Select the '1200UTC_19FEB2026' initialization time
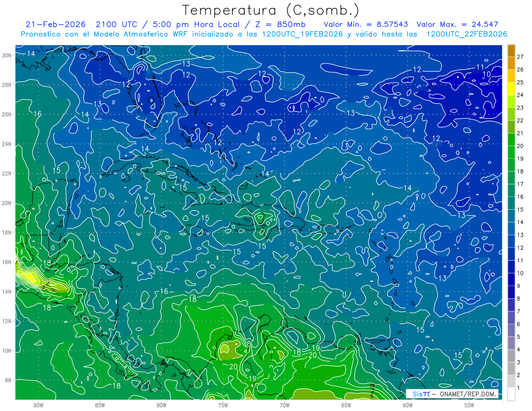Viewport: 532px width, 411px height. 303,34
